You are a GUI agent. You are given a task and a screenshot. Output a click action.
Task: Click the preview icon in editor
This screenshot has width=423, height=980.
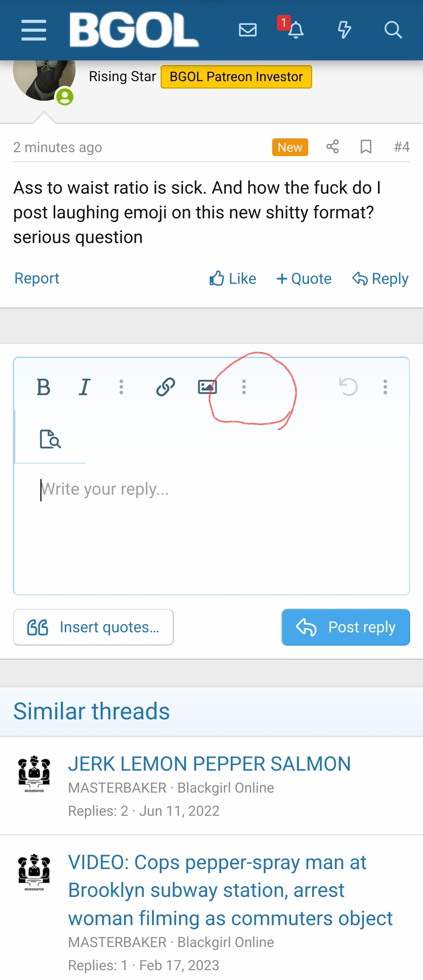[x=51, y=439]
